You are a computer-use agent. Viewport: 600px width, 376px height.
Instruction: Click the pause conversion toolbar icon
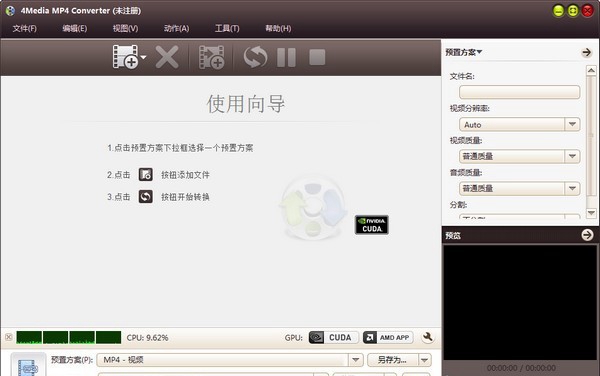pos(286,57)
